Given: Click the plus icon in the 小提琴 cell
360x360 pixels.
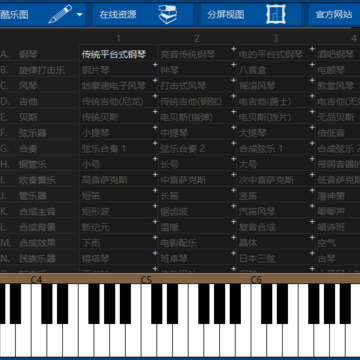Looking at the screenshot, I should click(x=155, y=127).
